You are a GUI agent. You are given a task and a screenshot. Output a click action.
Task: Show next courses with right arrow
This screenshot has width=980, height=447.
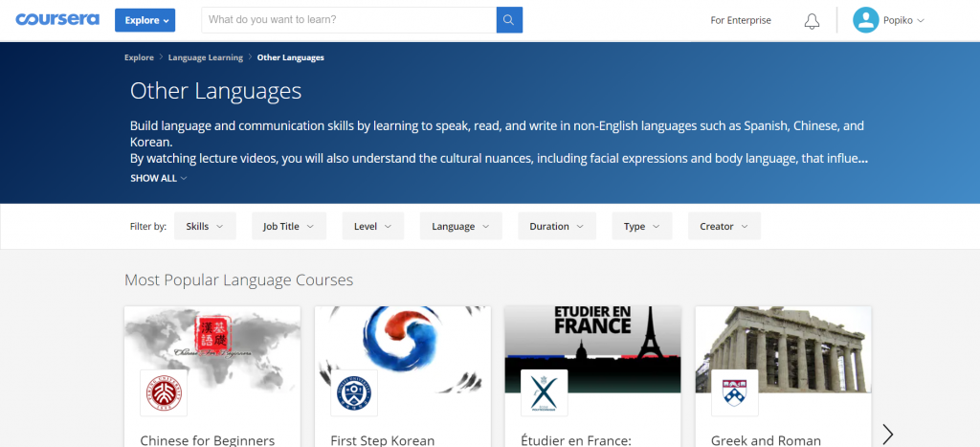click(887, 434)
